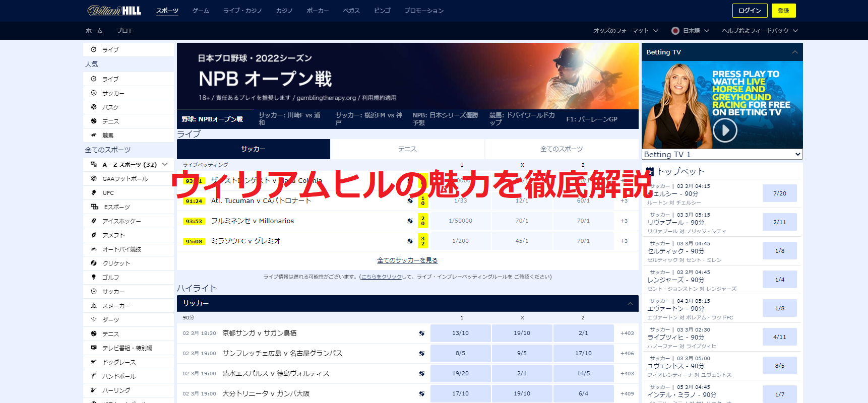Bet 14/5 on 徳島ヴォルティス away win
868x403 pixels.
click(583, 373)
